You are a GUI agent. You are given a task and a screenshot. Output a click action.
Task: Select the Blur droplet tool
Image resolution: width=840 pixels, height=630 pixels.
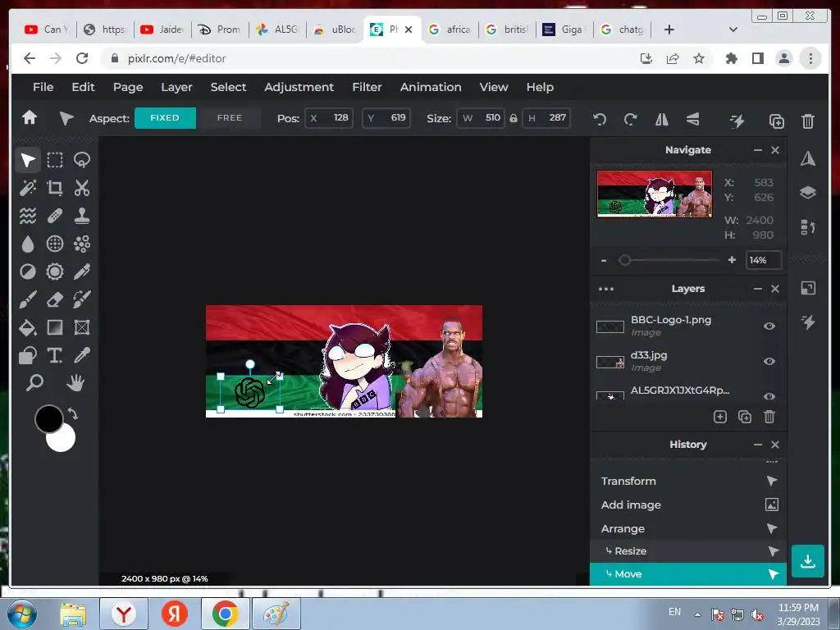[28, 244]
